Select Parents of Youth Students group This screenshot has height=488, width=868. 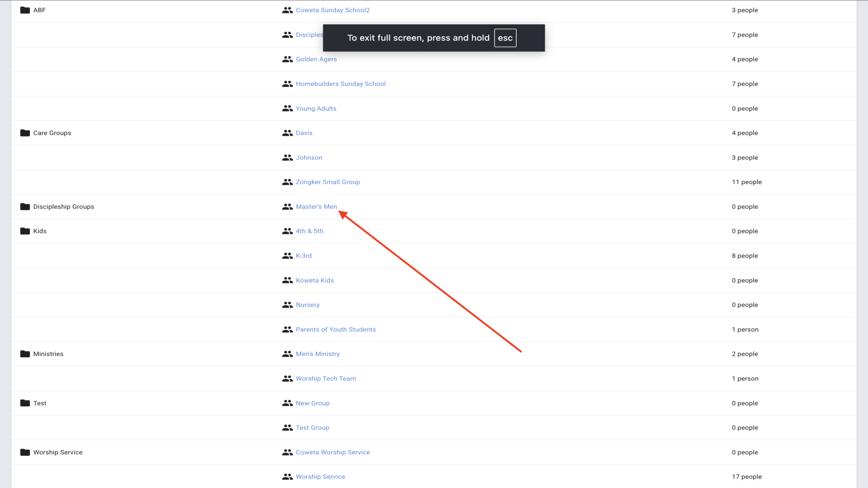(335, 329)
